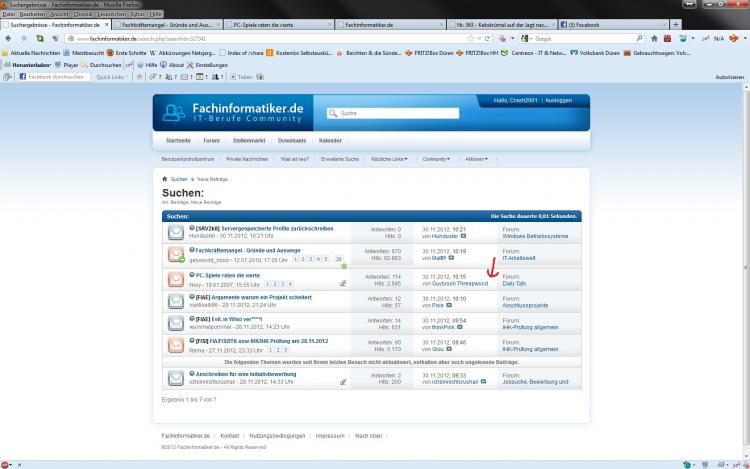Open the URL history dropdown arrow
Viewport: 750px width, 469px height.
pyautogui.click(x=479, y=39)
